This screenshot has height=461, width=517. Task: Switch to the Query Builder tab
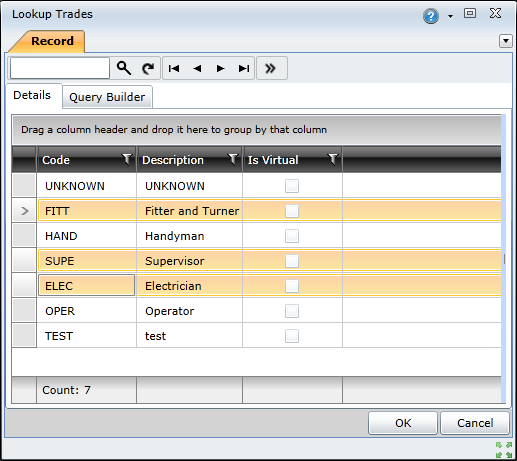coord(107,97)
